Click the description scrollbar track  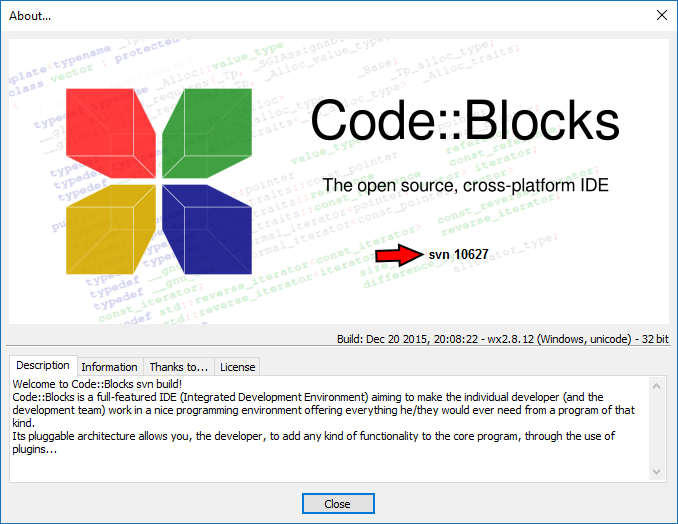coord(657,428)
